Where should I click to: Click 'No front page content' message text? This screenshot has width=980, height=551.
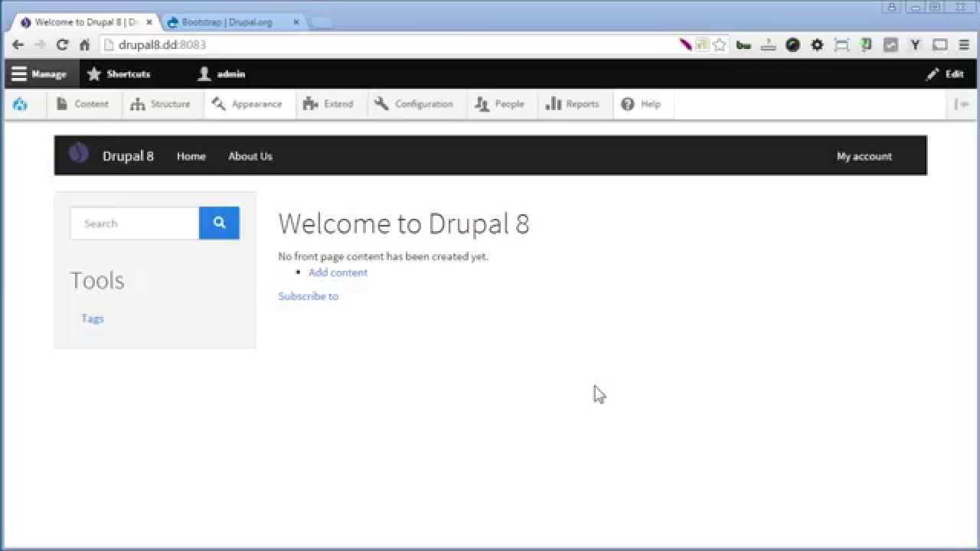pos(383,256)
